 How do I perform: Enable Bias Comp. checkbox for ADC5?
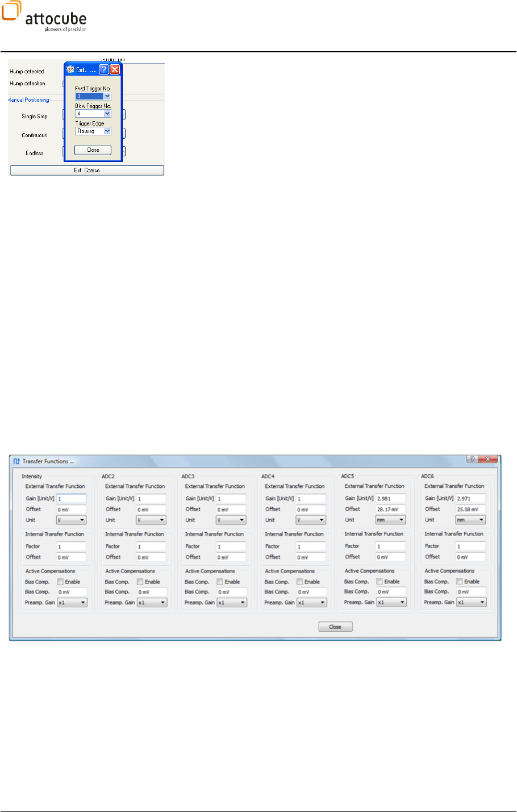[x=379, y=582]
